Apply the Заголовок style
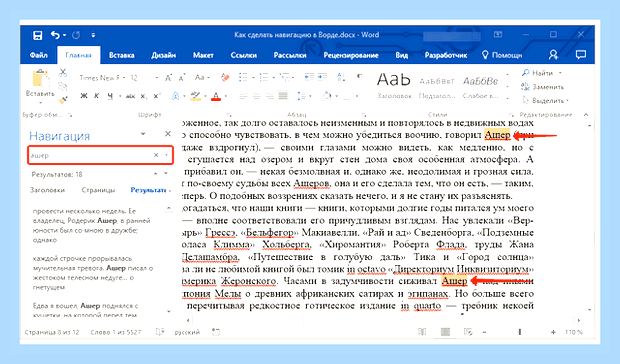 394,85
